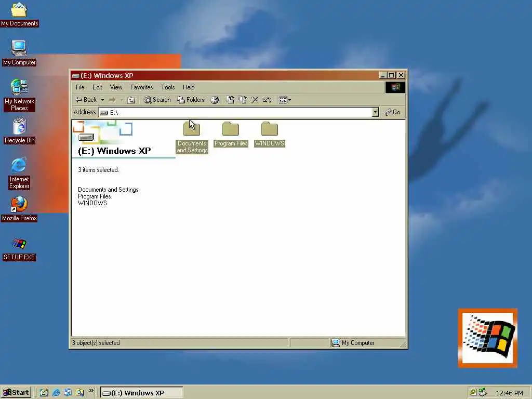
Task: Click 'Documents and Settings' in left info panel
Action: click(108, 190)
